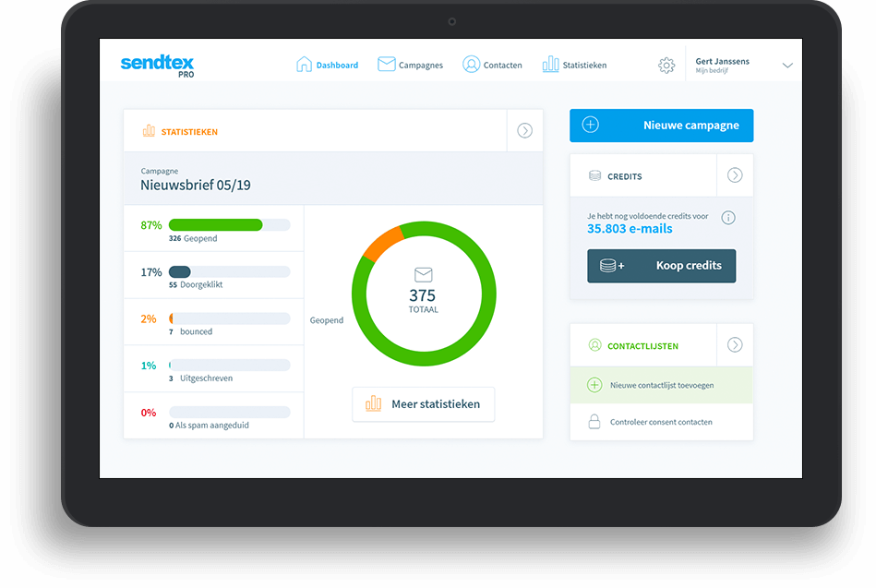Image resolution: width=876 pixels, height=588 pixels.
Task: Click the Dashboard home icon
Action: (304, 65)
